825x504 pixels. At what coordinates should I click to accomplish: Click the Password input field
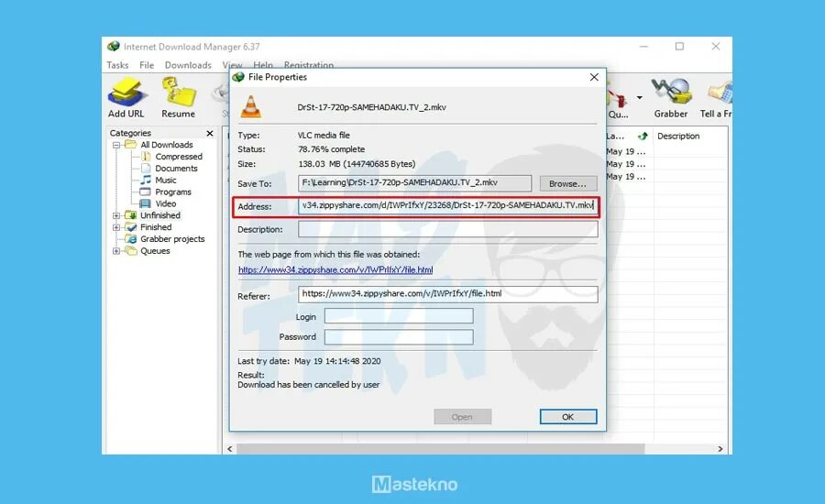coord(399,336)
